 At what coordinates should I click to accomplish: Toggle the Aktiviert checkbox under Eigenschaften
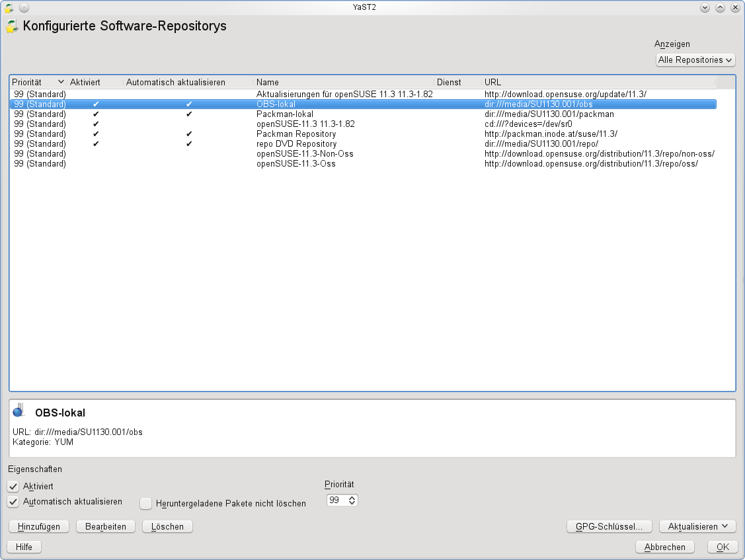point(13,487)
